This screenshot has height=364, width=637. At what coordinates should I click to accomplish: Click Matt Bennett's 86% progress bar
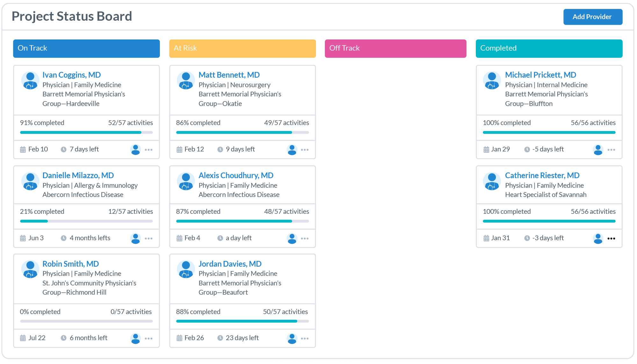point(242,132)
